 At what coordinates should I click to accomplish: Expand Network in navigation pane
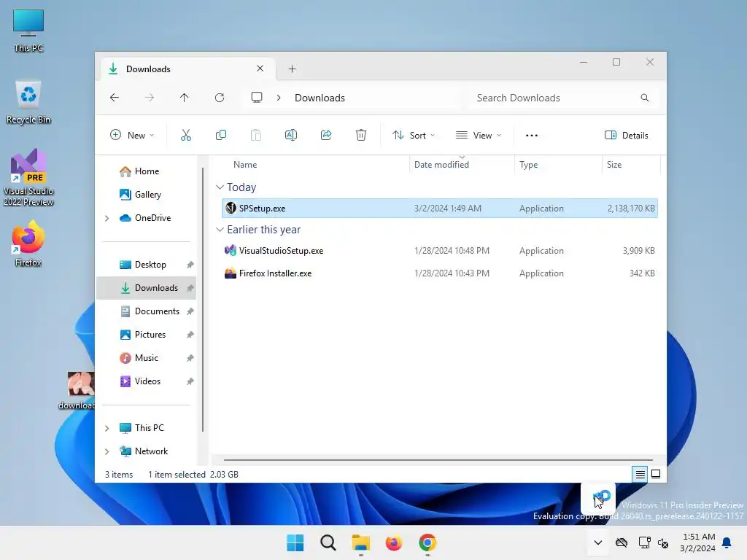tap(107, 451)
